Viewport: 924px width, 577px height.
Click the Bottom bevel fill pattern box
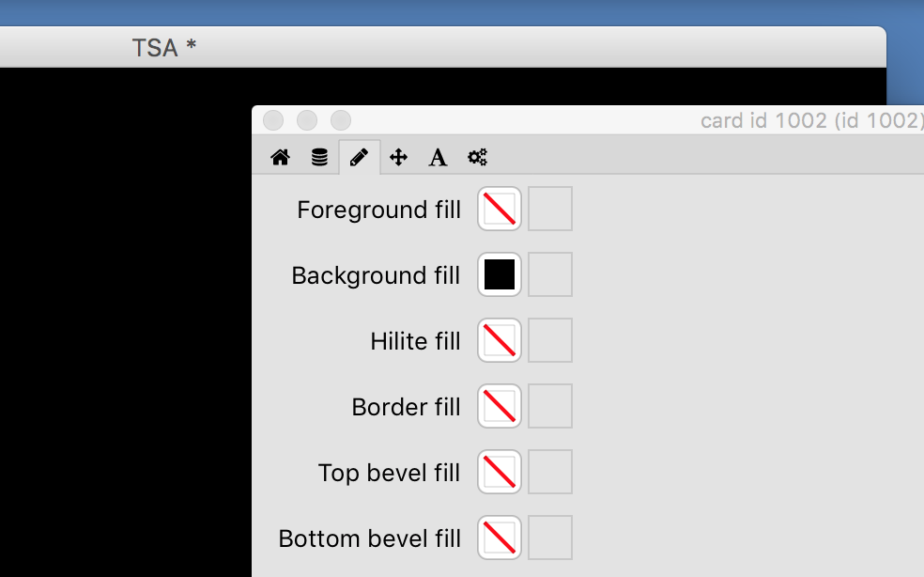pos(550,538)
